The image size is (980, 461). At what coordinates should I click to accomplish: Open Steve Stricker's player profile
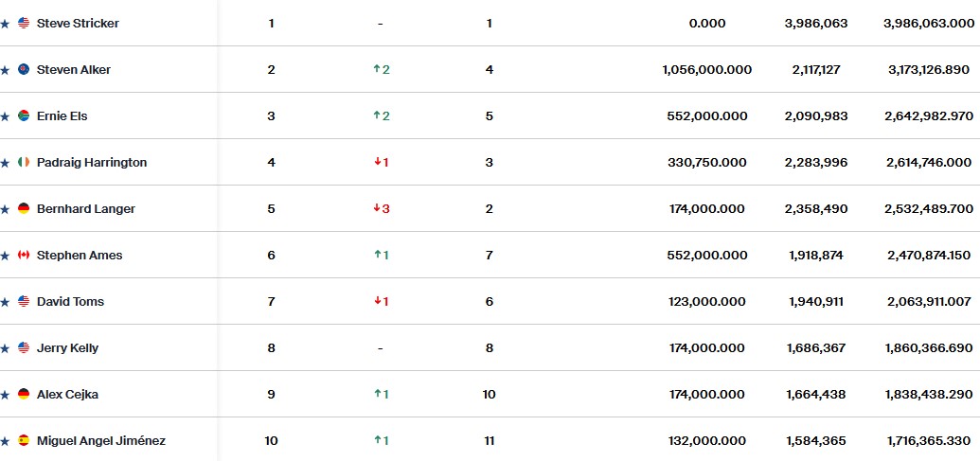point(78,23)
